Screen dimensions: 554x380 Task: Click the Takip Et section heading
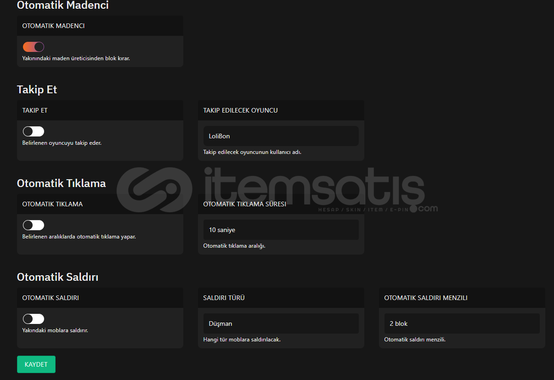tap(37, 90)
